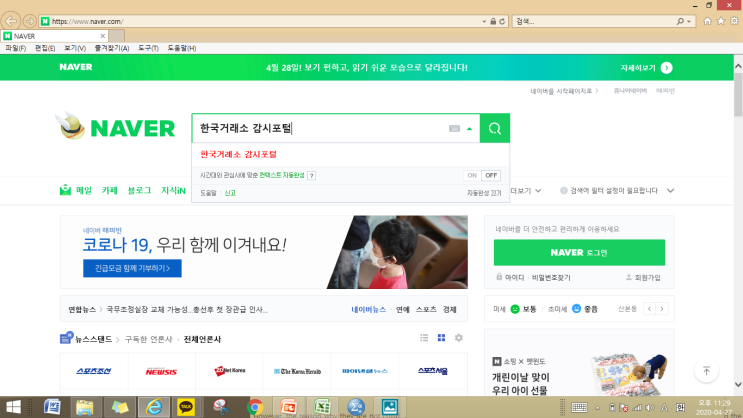Switch newsstand to list view icon
The image size is (743, 418).
424,338
